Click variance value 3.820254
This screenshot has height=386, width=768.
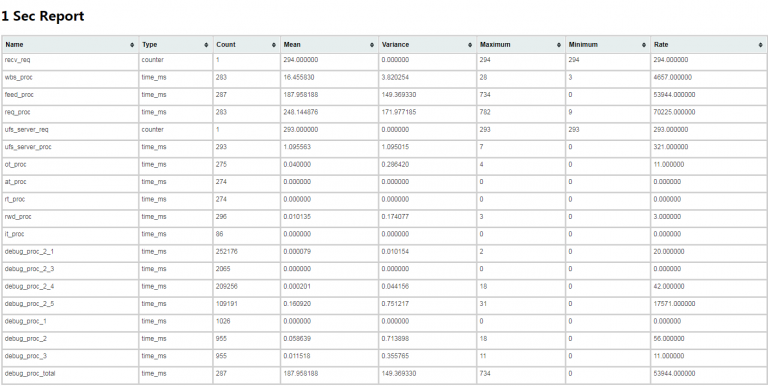(395, 77)
